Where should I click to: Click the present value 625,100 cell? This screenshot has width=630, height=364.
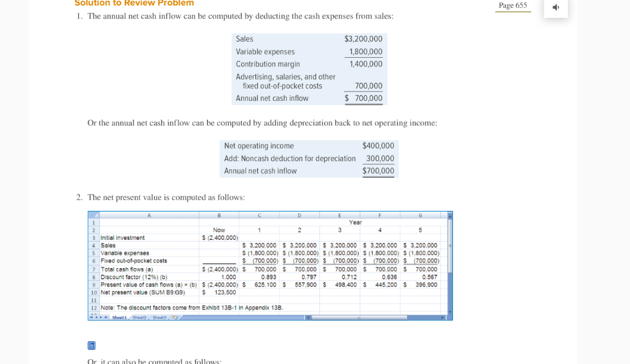[265, 285]
